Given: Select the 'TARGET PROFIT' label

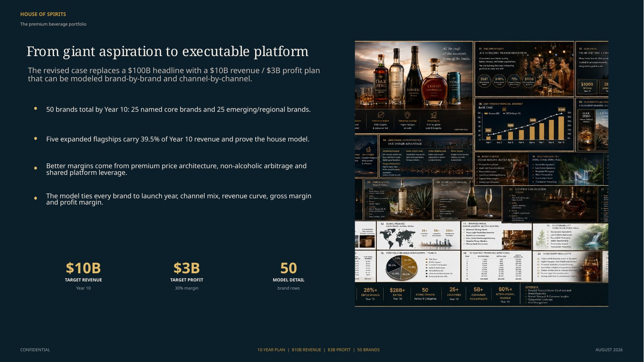Looking at the screenshot, I should click(x=186, y=280).
